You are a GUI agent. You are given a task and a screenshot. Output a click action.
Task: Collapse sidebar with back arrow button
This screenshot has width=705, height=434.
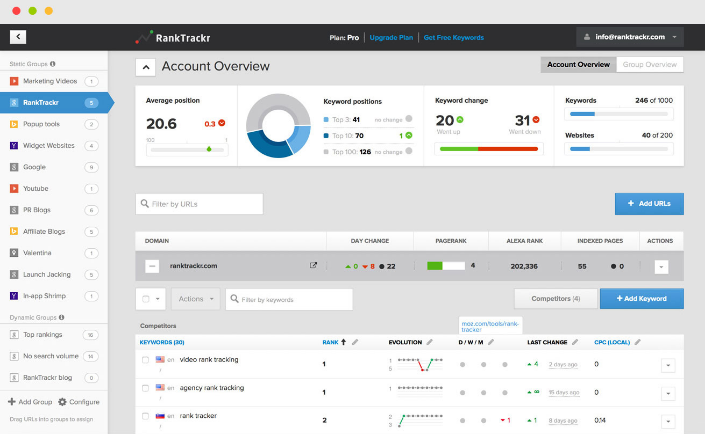(x=18, y=37)
